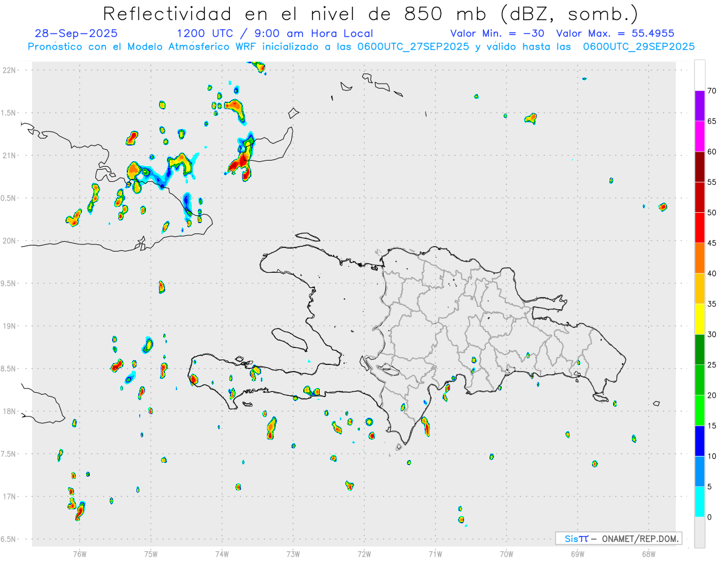
Task: Click the '21N' latitude label
Action: [x=9, y=155]
